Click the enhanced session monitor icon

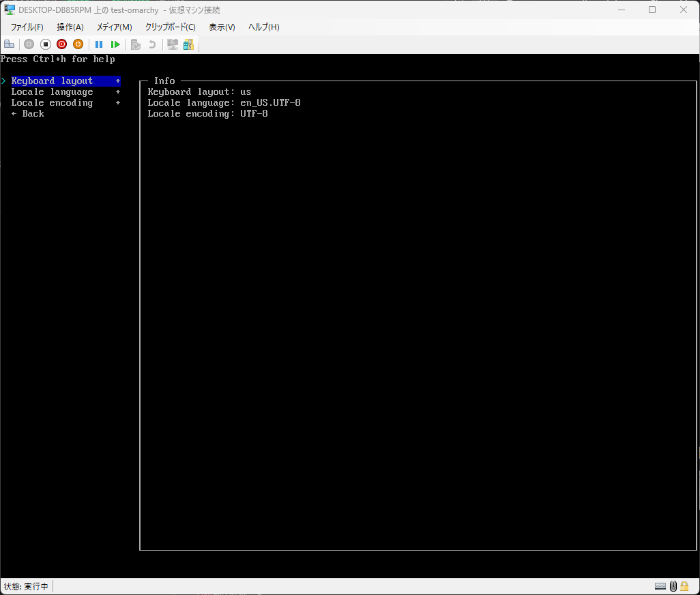173,44
